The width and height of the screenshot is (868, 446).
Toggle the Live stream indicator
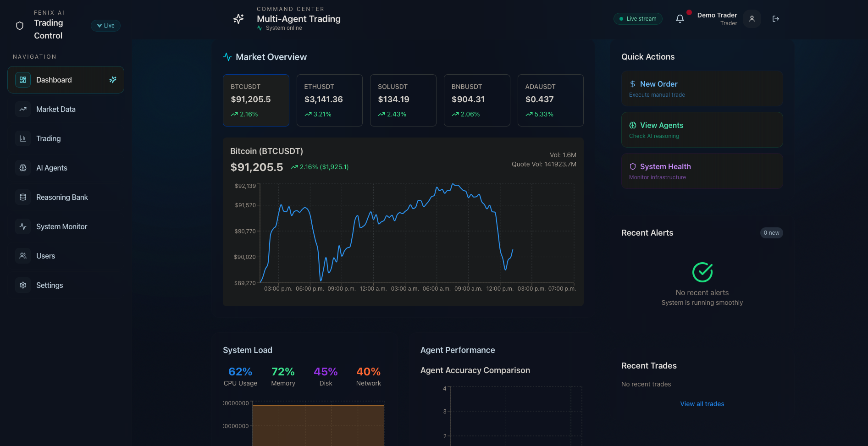pos(638,19)
